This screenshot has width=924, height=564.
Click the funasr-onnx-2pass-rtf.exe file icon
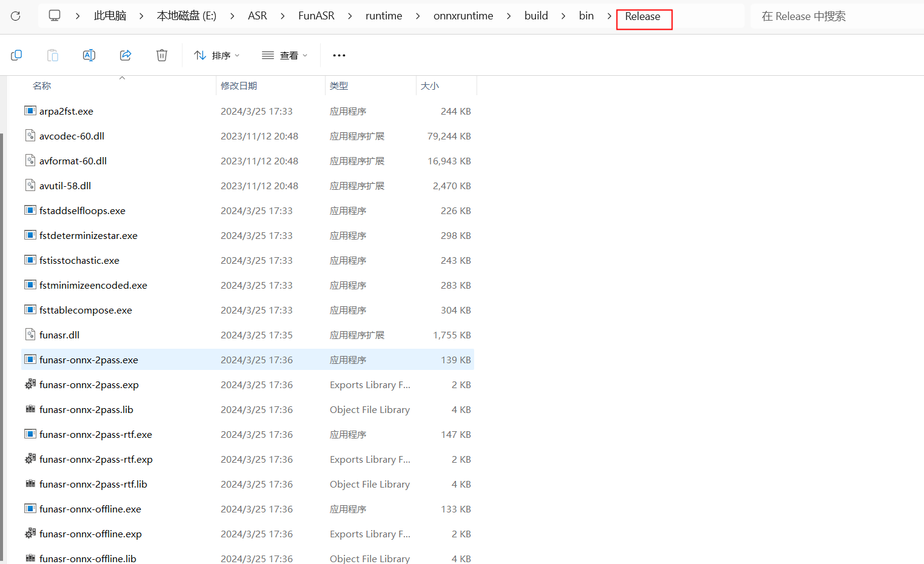coord(30,434)
